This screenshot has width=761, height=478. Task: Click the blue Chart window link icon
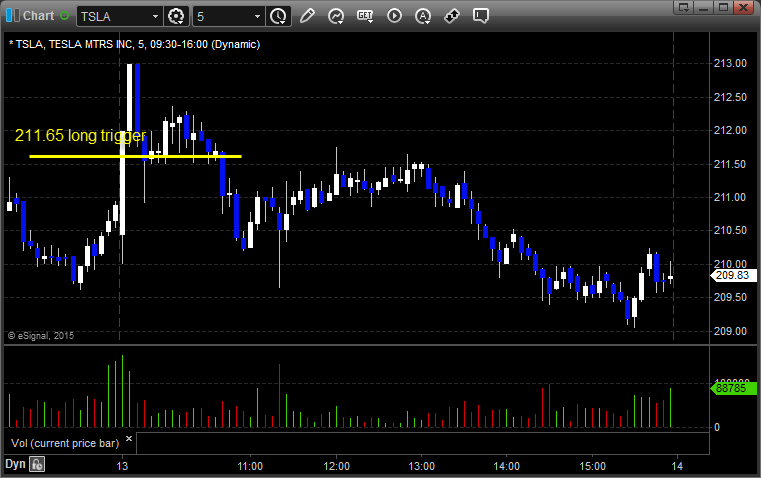tap(13, 16)
